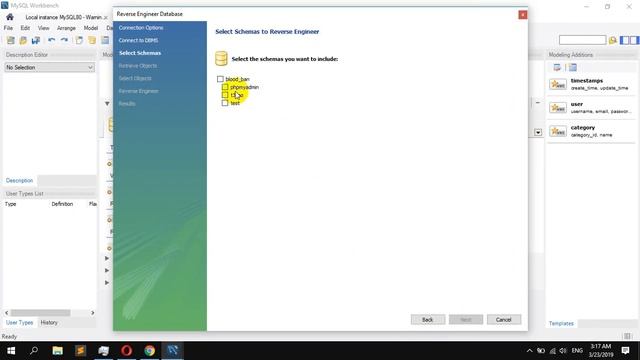Click the ENG language indicator in tray
640x360 pixels.
[x=577, y=351]
